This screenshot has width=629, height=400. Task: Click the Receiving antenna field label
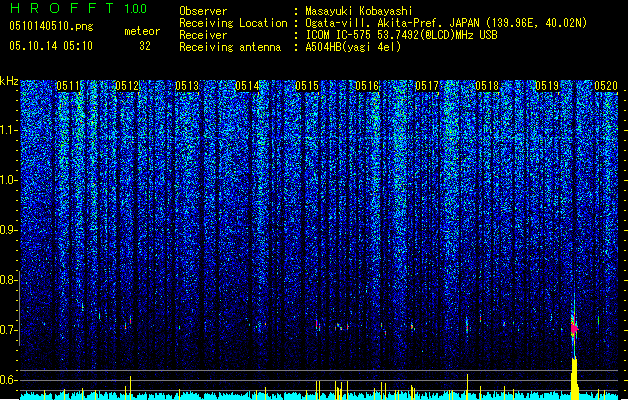[x=230, y=47]
